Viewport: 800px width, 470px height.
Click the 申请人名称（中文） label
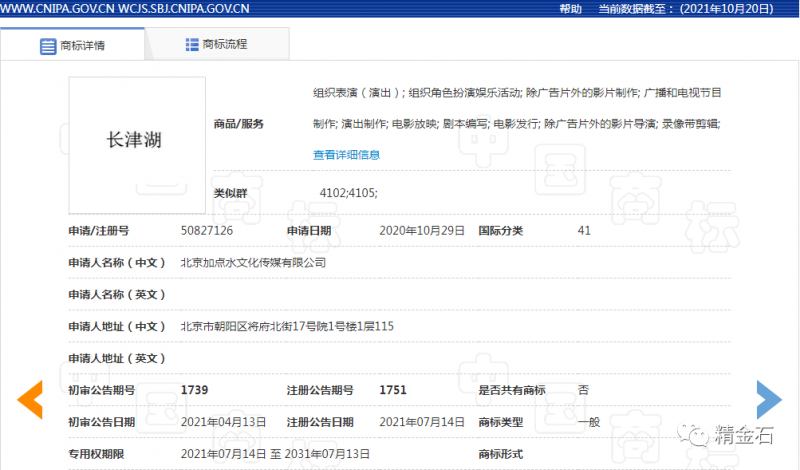click(117, 263)
